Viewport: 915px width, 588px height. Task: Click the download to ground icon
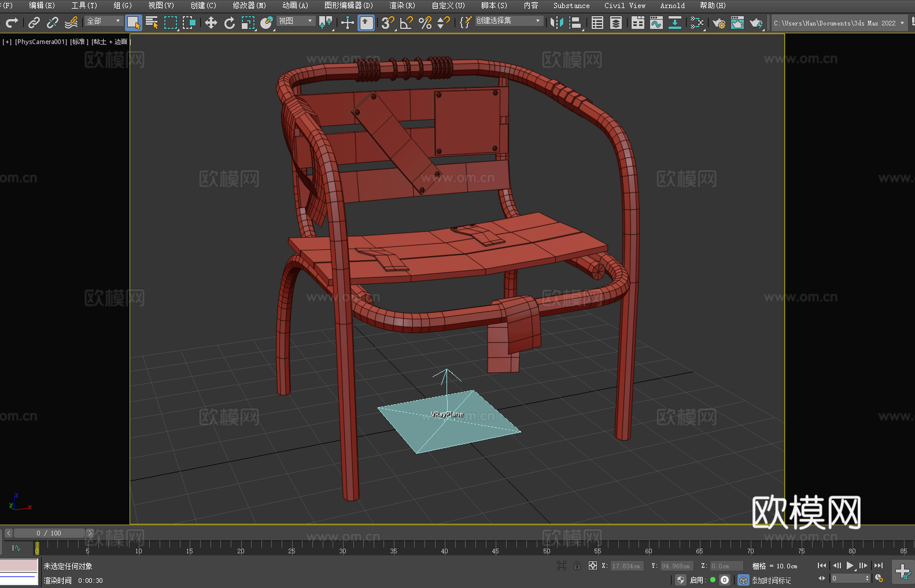(675, 23)
